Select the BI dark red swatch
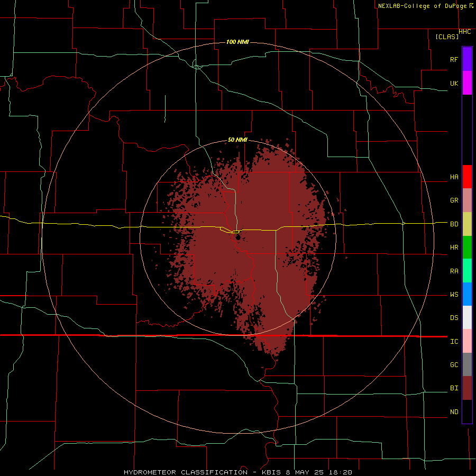This screenshot has width=476, height=476. 467,388
